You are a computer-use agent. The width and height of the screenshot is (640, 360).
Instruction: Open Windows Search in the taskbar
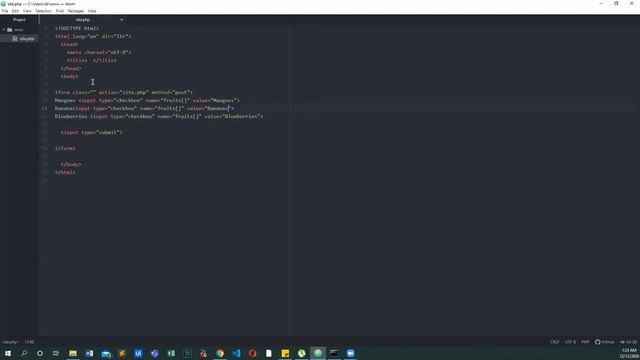click(24, 353)
